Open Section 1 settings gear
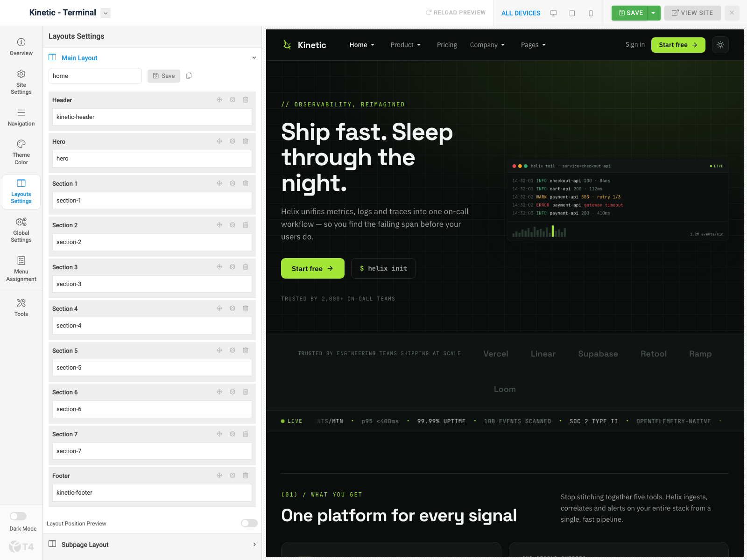 pos(233,183)
